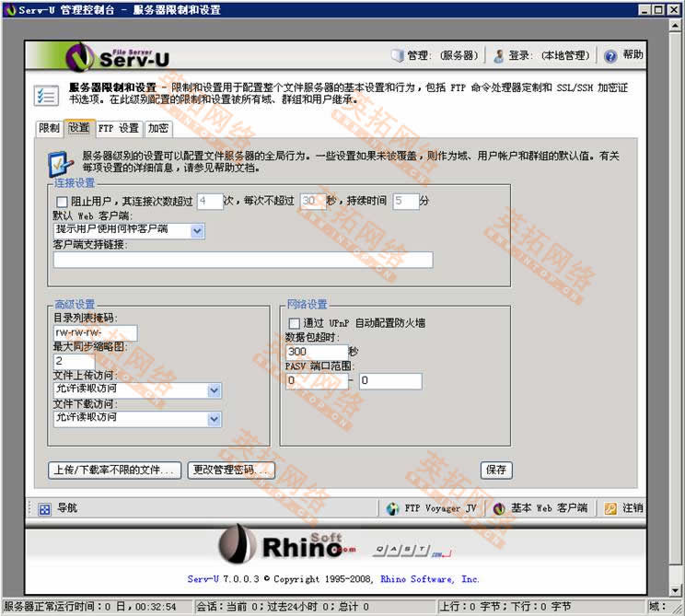Image resolution: width=685 pixels, height=616 pixels.
Task: Click the 导航 label in bottom toolbar
Action: [67, 508]
